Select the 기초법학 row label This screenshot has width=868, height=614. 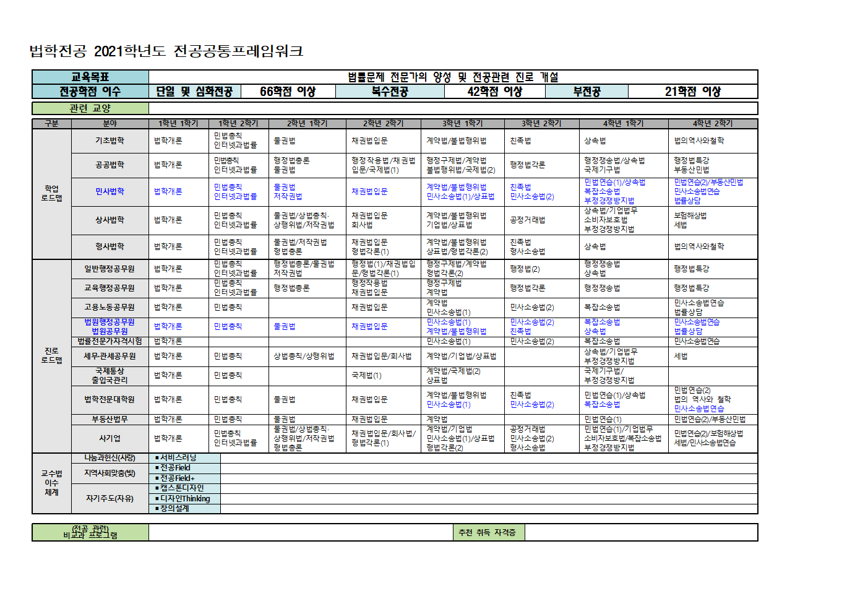(x=110, y=141)
